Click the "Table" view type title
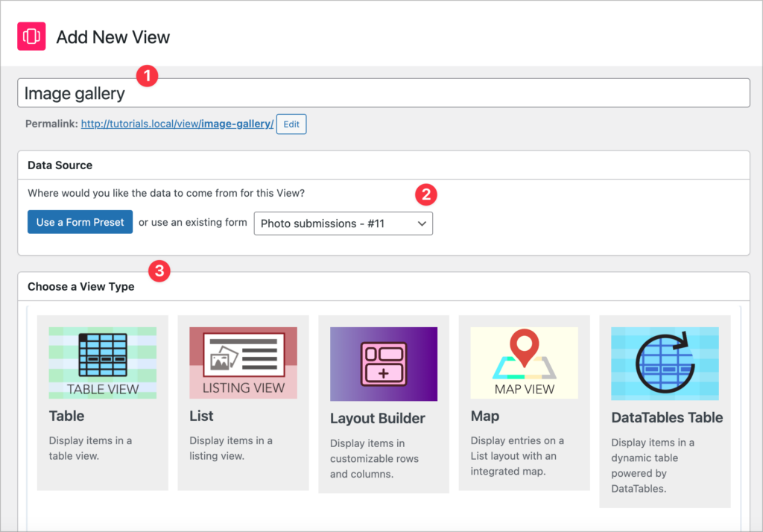This screenshot has height=532, width=763. coord(66,417)
